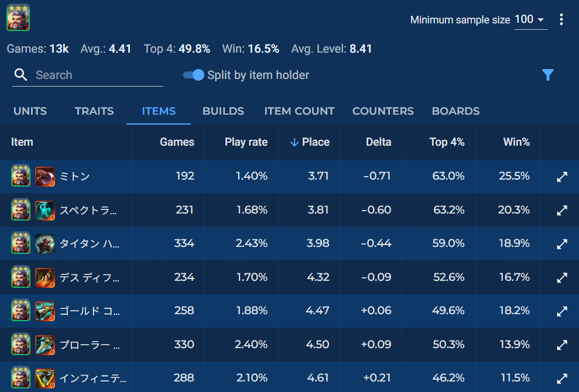
Task: Expand the ミトン row details
Action: [562, 177]
